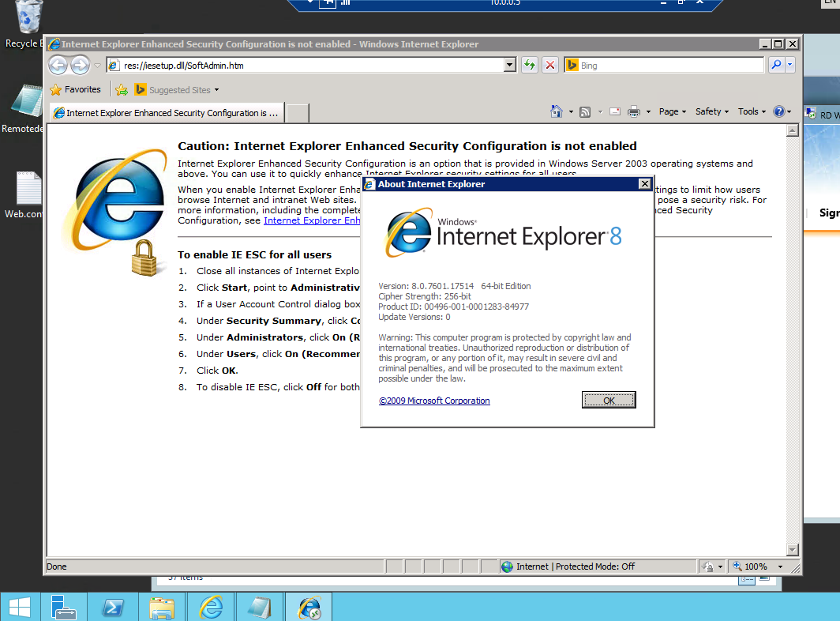Click OK in About Internet Explorer dialog
This screenshot has width=840, height=621.
coord(609,400)
